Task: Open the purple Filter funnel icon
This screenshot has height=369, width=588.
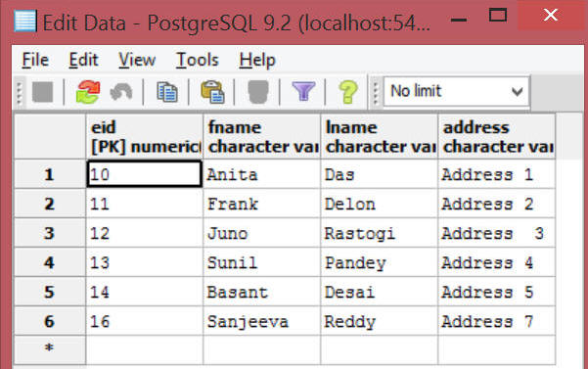Action: [303, 91]
